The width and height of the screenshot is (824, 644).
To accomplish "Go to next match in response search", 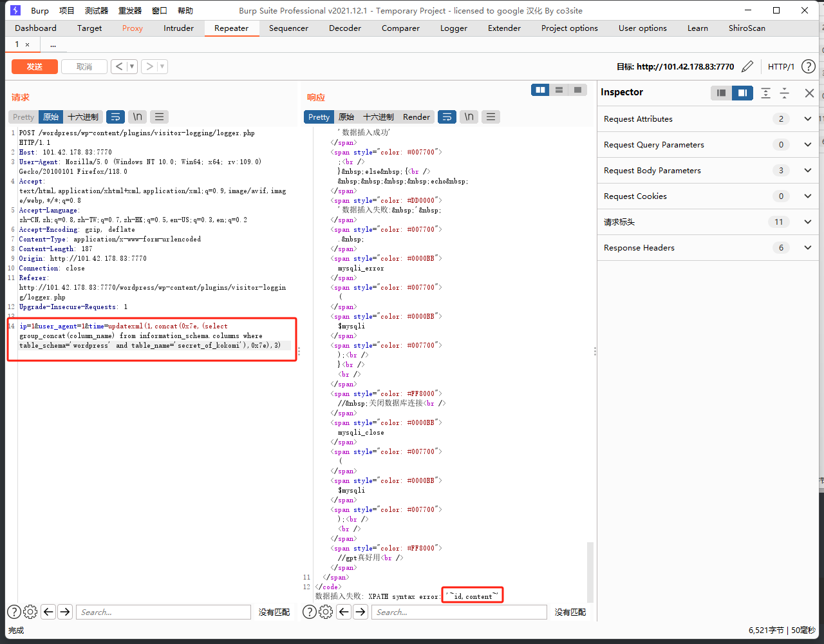I will click(x=361, y=612).
